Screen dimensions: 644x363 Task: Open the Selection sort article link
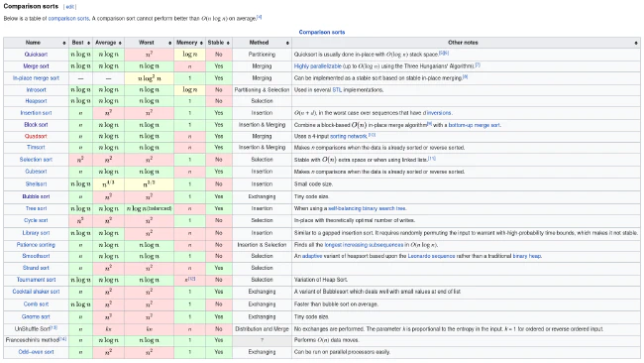click(x=36, y=160)
